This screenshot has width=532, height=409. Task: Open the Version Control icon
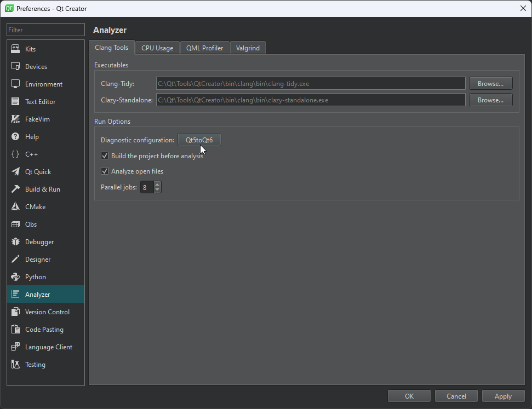pyautogui.click(x=15, y=312)
